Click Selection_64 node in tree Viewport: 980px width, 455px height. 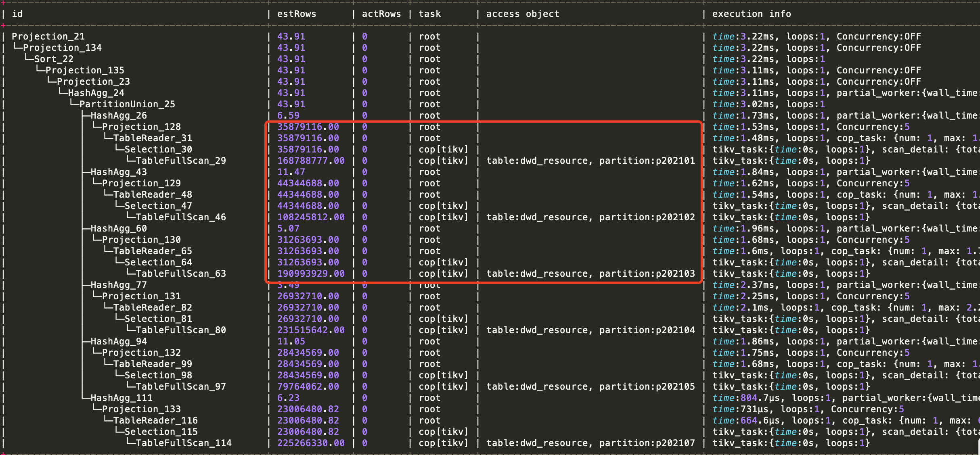coord(158,262)
